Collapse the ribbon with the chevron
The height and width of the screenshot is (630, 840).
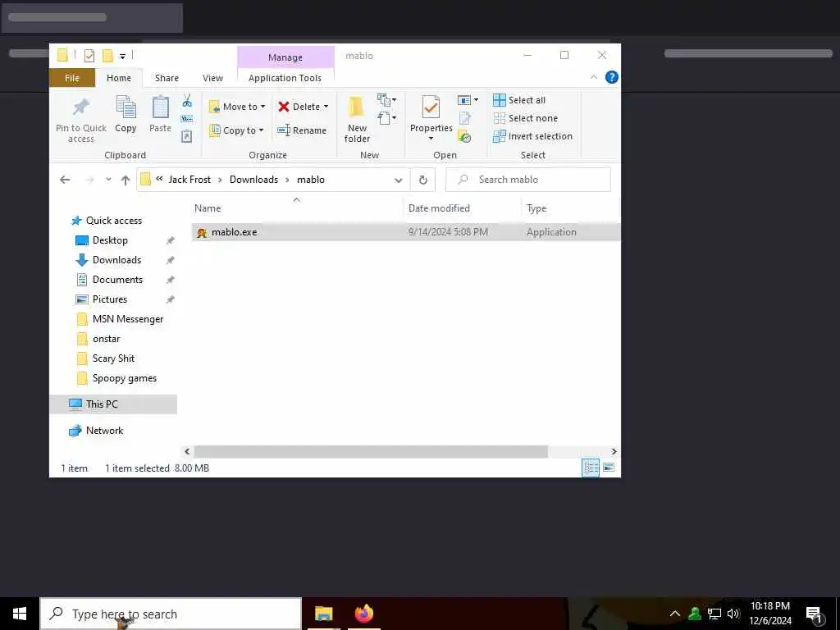[x=594, y=78]
